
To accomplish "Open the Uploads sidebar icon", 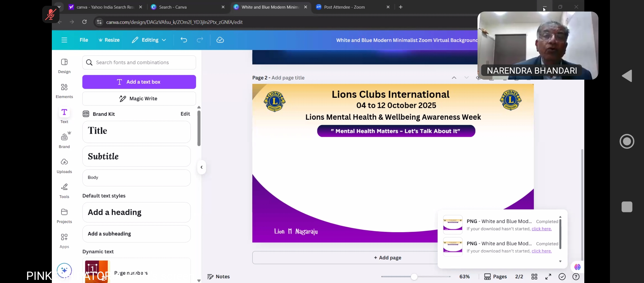I will click(64, 162).
